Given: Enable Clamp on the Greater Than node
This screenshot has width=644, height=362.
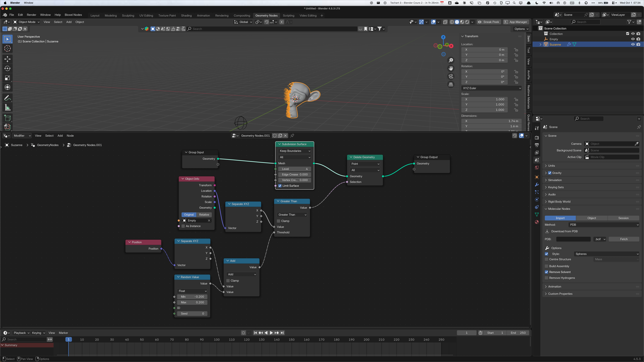Looking at the screenshot, I should click(278, 221).
